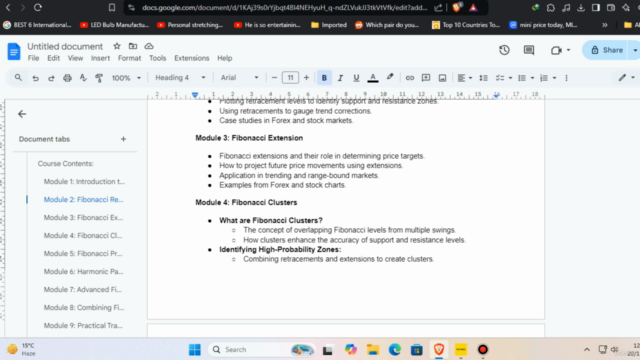The width and height of the screenshot is (640, 360).
Task: Click the Share button
Action: coord(607,50)
